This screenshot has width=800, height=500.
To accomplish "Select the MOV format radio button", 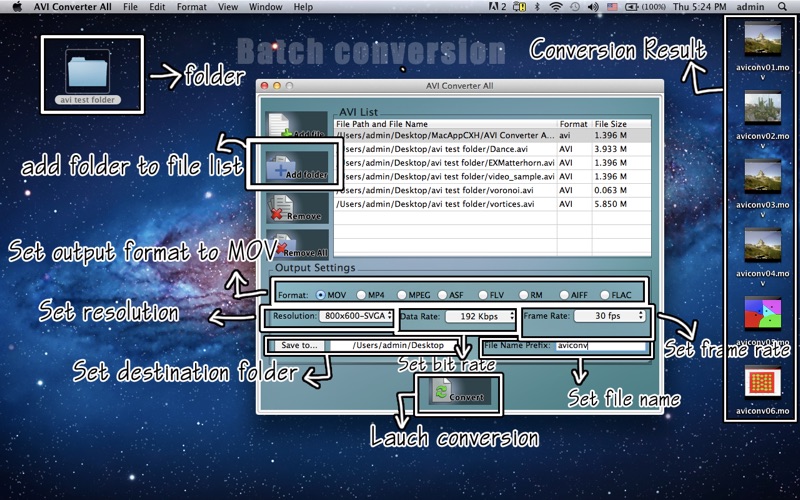I will pos(320,295).
